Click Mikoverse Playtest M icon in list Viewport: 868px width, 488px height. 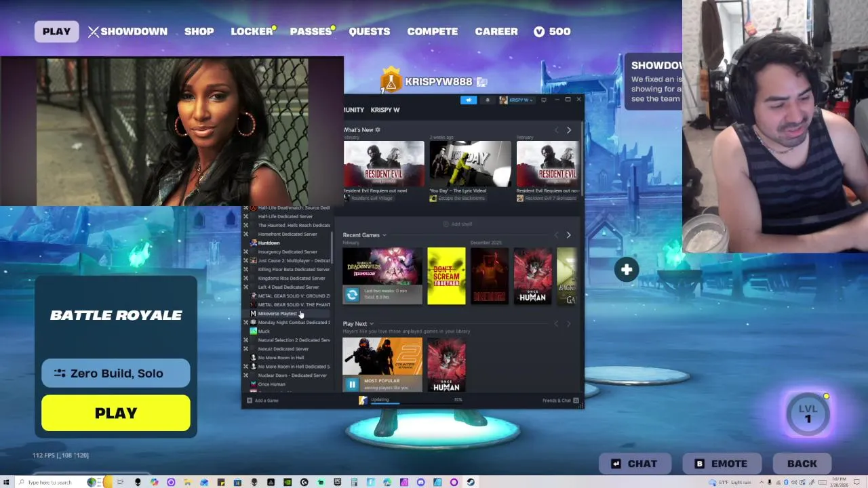(253, 313)
